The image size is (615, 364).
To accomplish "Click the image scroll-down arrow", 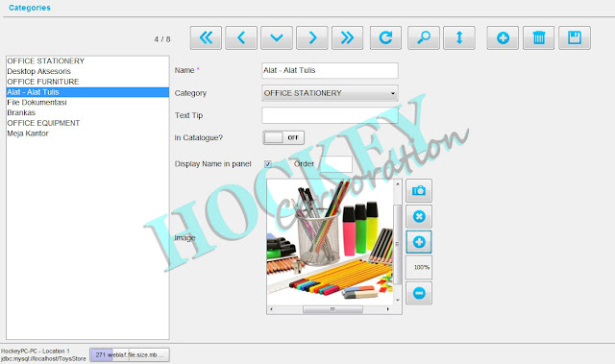I will tap(398, 301).
